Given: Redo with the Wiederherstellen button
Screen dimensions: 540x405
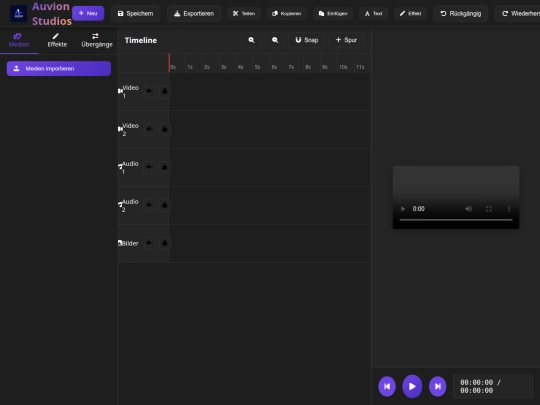Looking at the screenshot, I should [x=518, y=14].
